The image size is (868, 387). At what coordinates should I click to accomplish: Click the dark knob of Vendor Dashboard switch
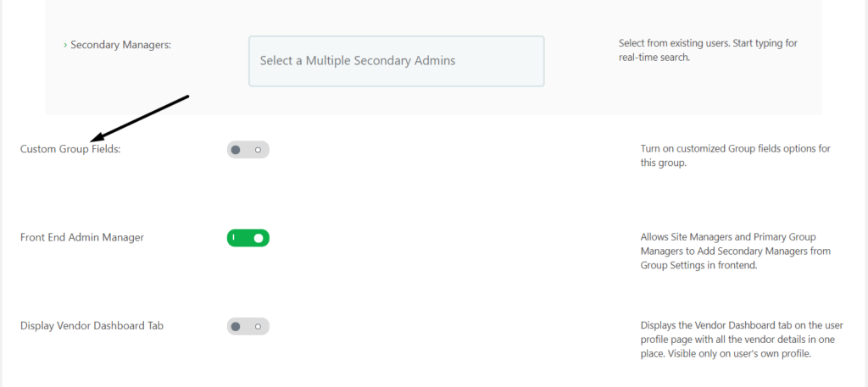click(236, 326)
